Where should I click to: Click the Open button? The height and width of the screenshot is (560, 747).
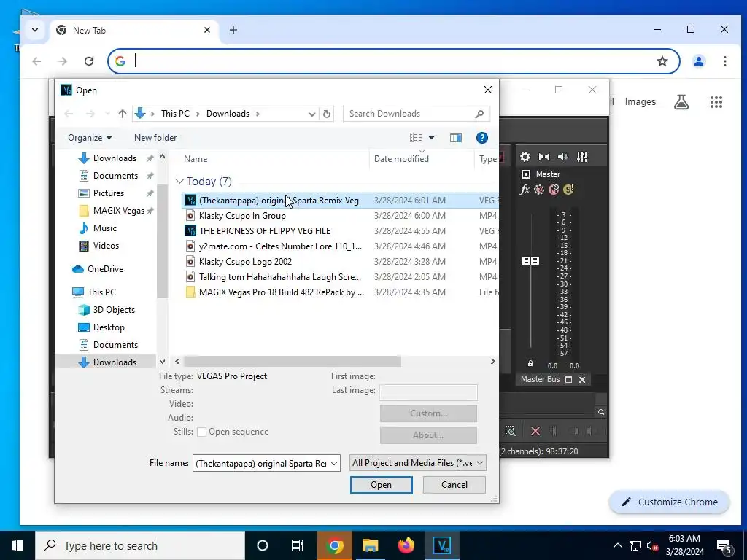point(381,485)
